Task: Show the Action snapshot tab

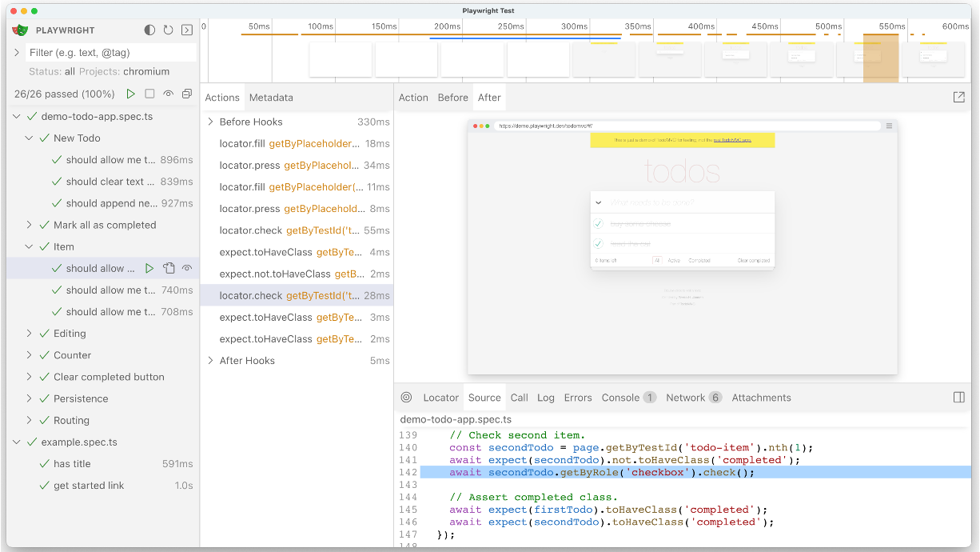Action: coord(413,98)
